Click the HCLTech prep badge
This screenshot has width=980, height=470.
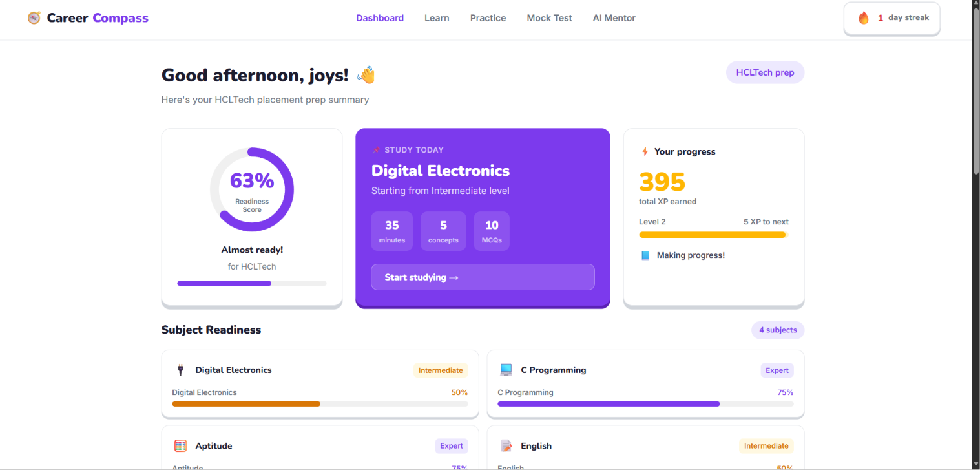pos(765,72)
